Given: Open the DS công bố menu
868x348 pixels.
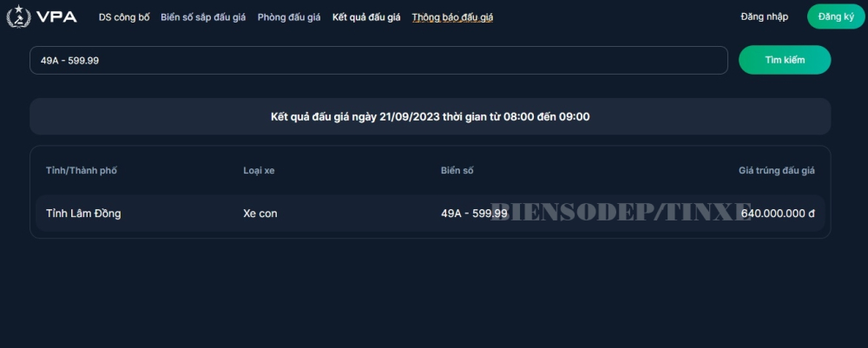Looking at the screenshot, I should click(x=124, y=17).
